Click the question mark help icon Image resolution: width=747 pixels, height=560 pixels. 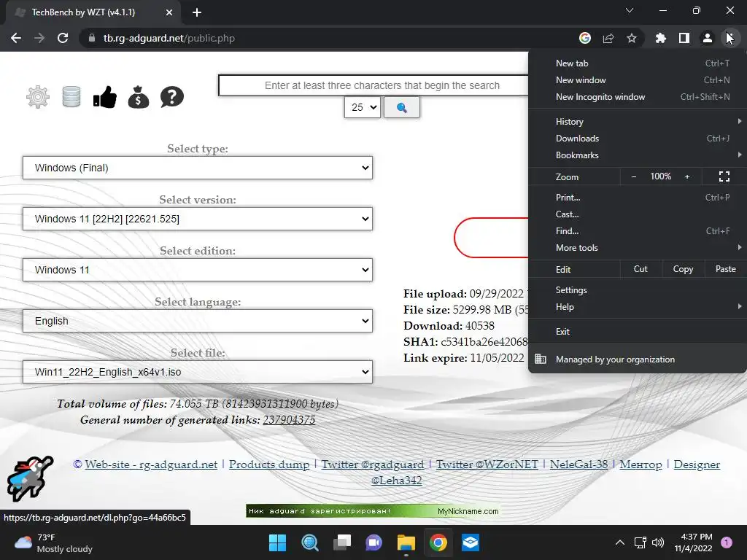coord(172,97)
